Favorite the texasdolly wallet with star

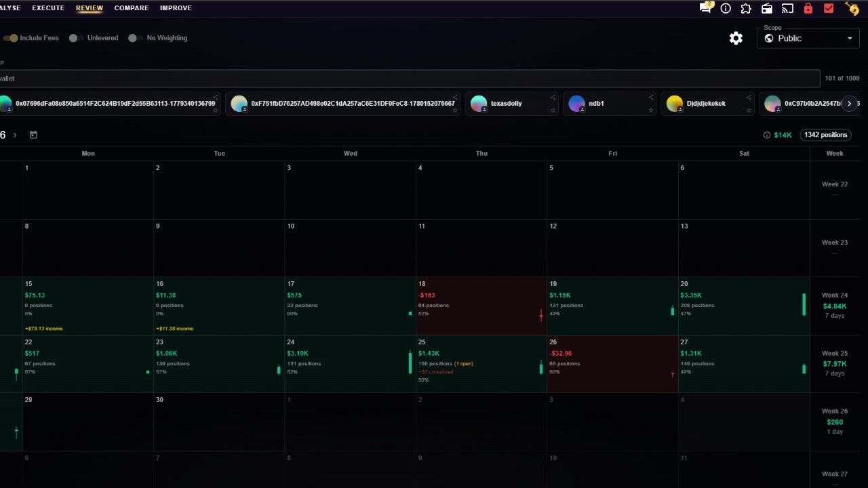(553, 110)
